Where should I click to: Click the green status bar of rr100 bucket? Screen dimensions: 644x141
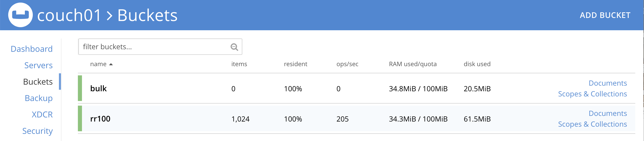(x=80, y=118)
